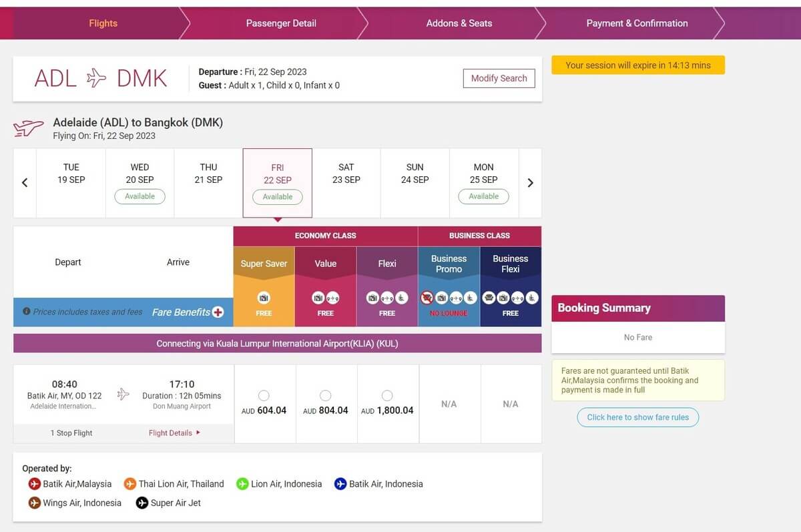801x532 pixels.
Task: Switch to the WED 20 SEP date tab
Action: click(x=140, y=183)
